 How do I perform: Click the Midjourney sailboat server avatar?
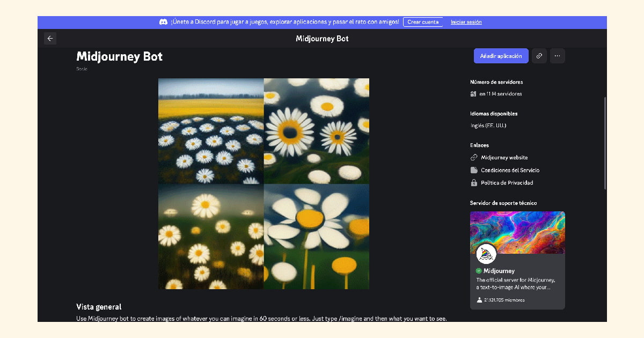click(486, 253)
